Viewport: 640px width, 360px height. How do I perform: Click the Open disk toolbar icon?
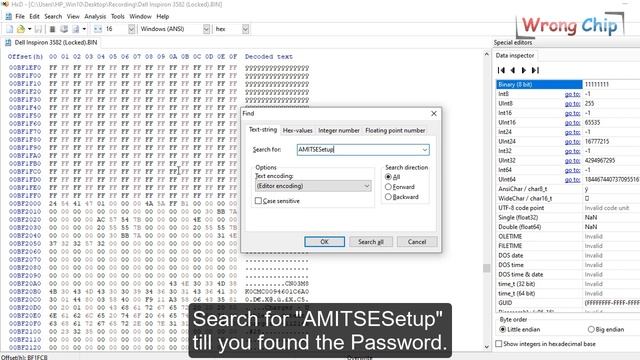pos(64,29)
